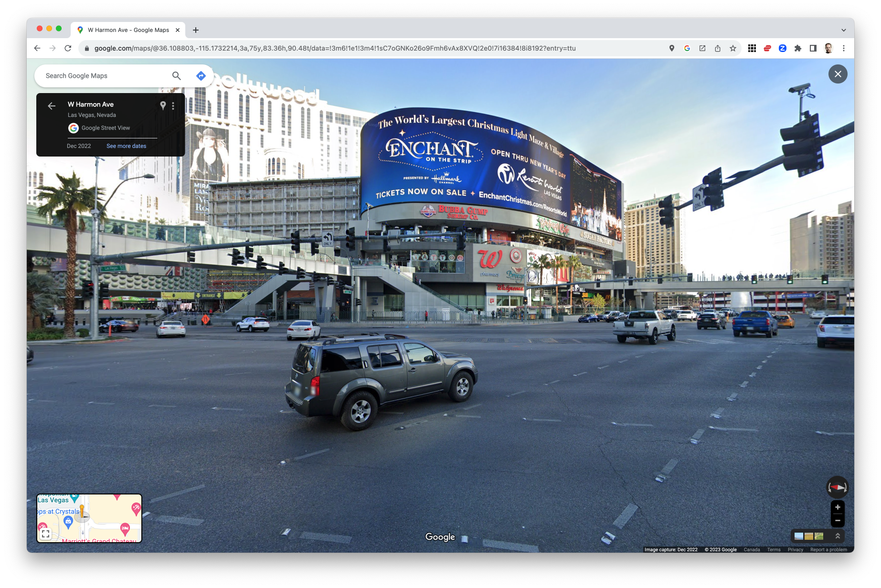Click the location pin icon in address bar
Viewport: 881px width, 588px height.
672,48
